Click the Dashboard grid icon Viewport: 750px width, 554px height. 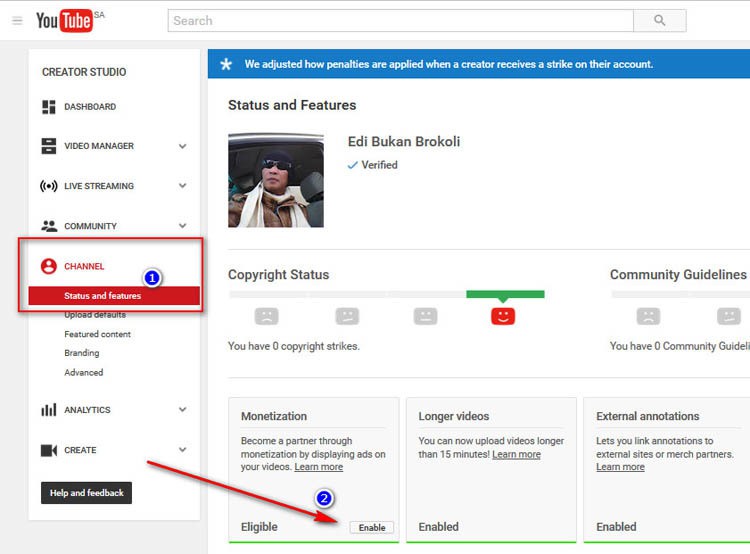[x=49, y=107]
